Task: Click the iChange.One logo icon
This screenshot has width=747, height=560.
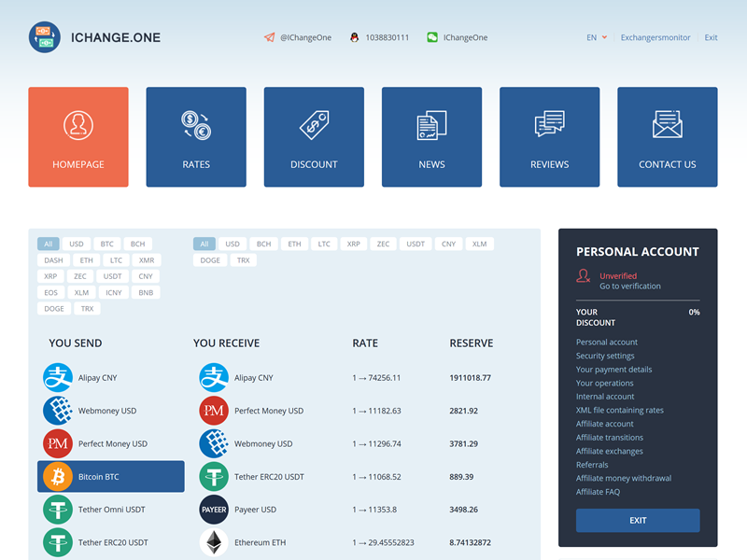Action: pyautogui.click(x=44, y=37)
